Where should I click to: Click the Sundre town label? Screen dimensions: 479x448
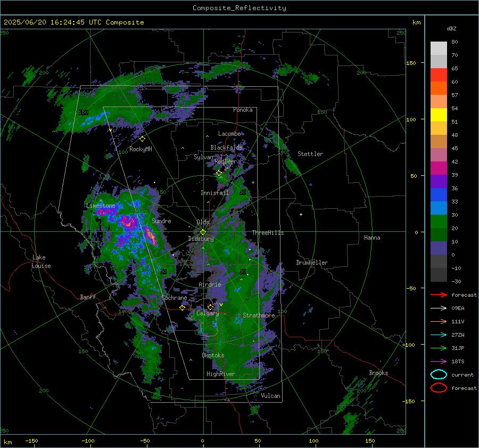coord(161,221)
